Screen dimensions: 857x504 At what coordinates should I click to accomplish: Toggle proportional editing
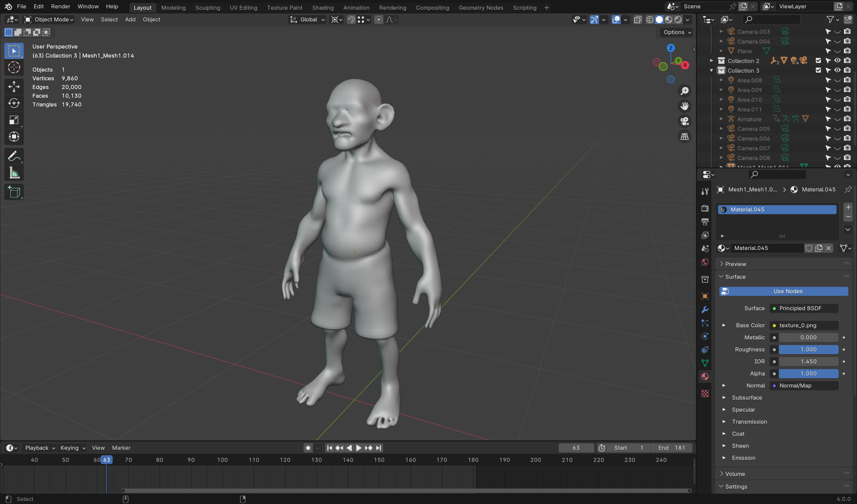point(379,19)
